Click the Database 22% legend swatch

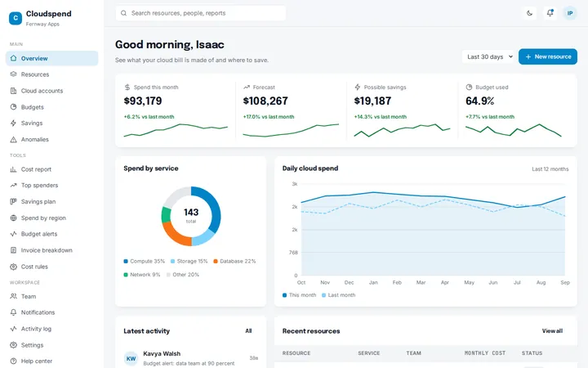pos(216,261)
